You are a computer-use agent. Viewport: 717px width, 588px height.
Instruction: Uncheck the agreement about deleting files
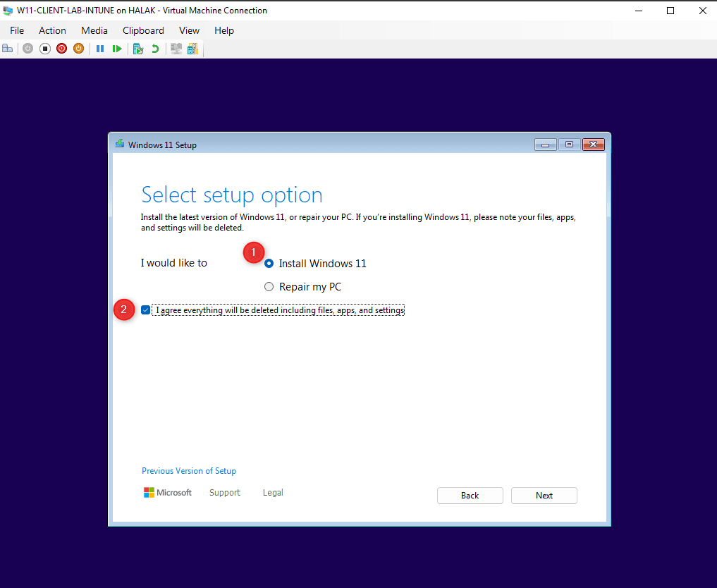145,310
